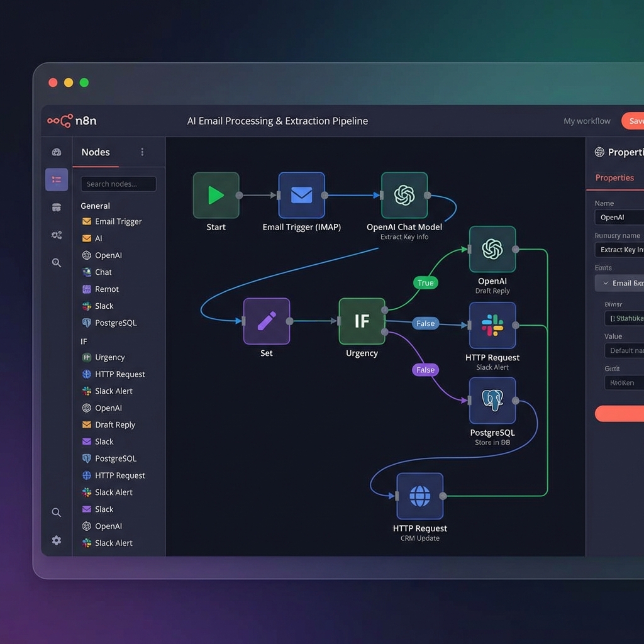Choose OpenAI in the General group

point(102,255)
